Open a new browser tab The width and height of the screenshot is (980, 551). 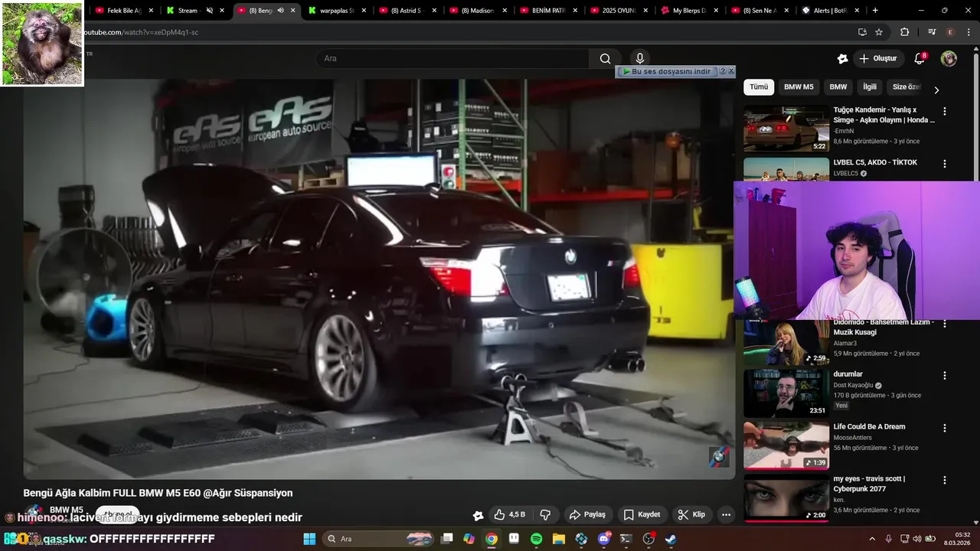point(875,11)
